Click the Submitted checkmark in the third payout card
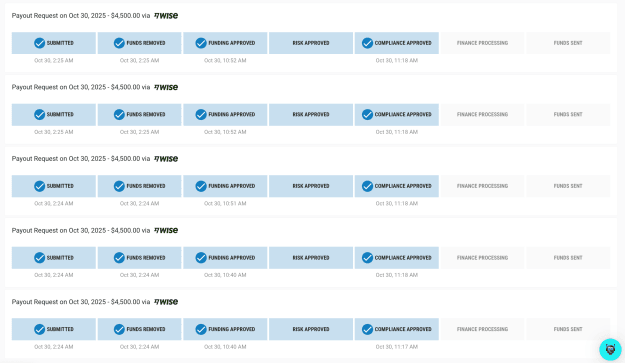This screenshot has height=363, width=625. [39, 186]
